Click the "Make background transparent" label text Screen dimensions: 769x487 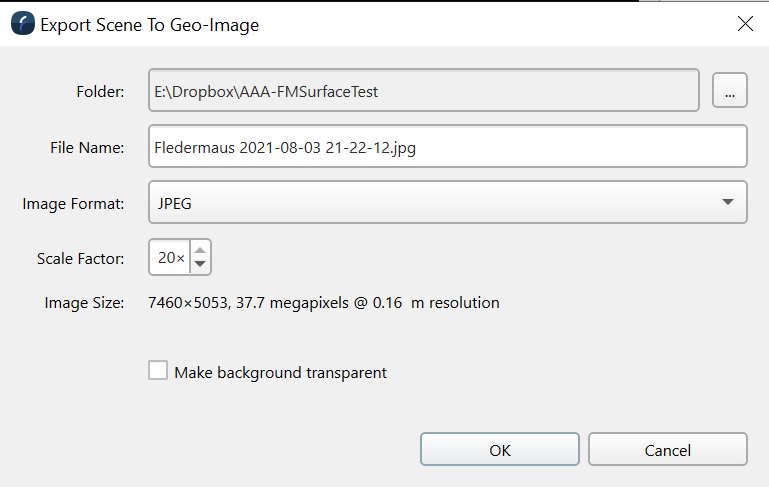[280, 373]
